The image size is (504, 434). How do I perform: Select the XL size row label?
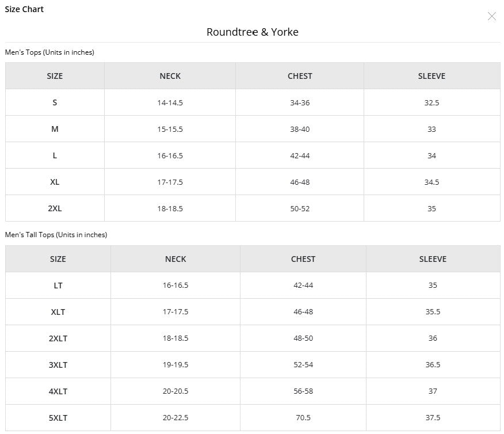coord(55,182)
